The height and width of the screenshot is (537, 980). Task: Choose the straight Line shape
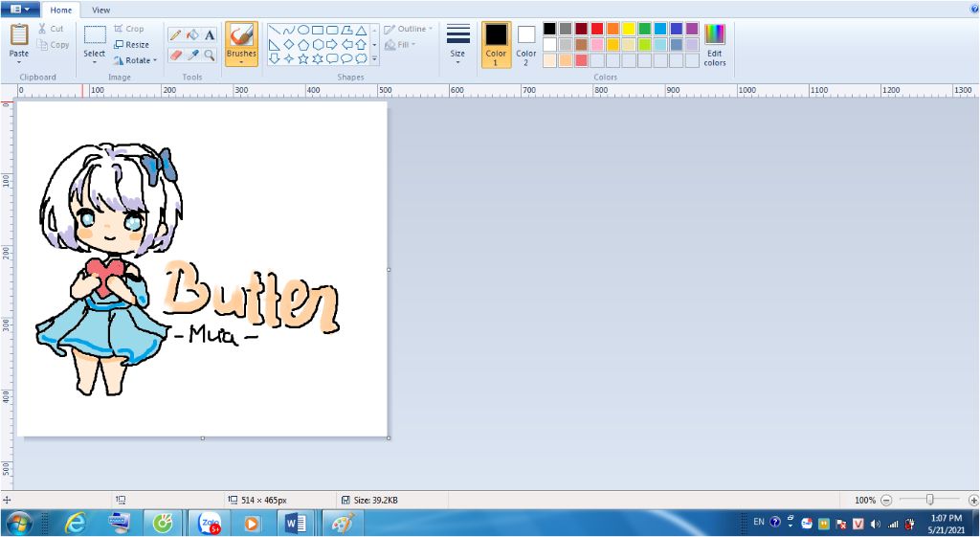(x=275, y=30)
